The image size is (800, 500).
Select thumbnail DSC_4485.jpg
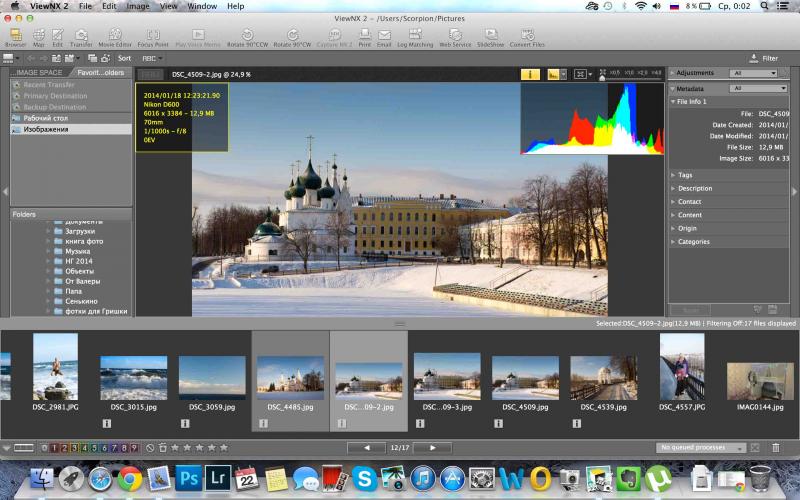(290, 381)
